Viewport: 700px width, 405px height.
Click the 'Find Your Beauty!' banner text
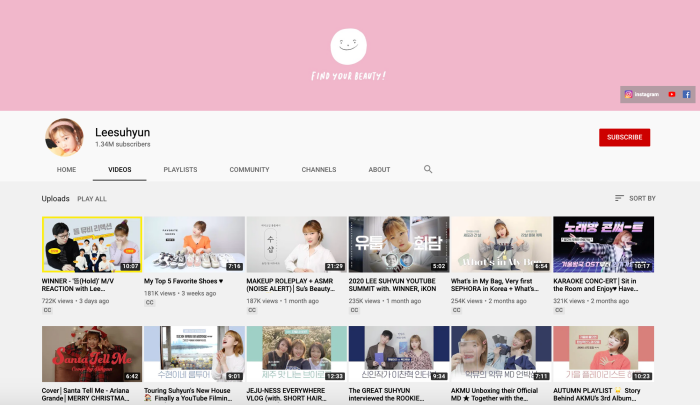click(x=348, y=76)
